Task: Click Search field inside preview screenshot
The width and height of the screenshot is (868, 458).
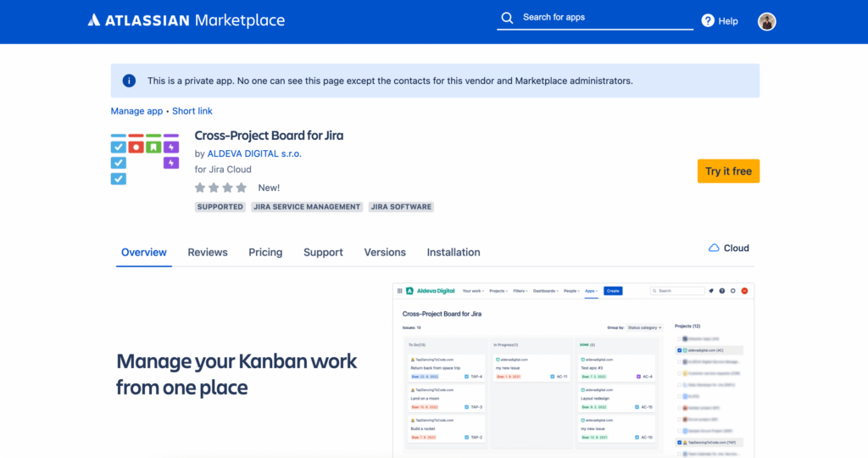Action: (677, 291)
